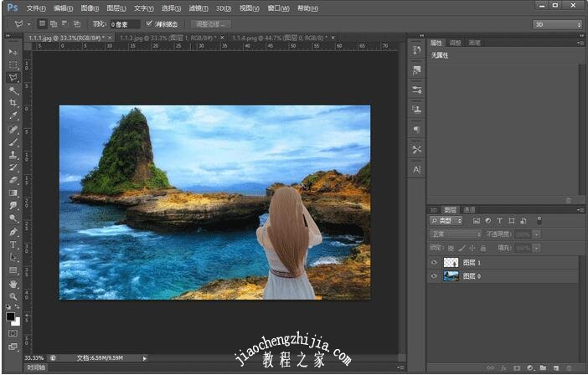Click the foreground color swatch
The height and width of the screenshot is (375, 588).
click(x=11, y=316)
